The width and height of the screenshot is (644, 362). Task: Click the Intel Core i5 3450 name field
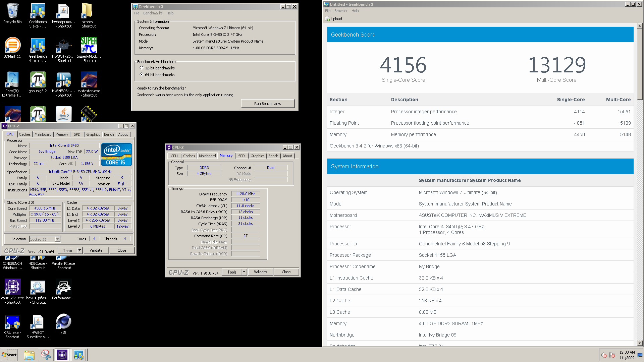pyautogui.click(x=64, y=145)
